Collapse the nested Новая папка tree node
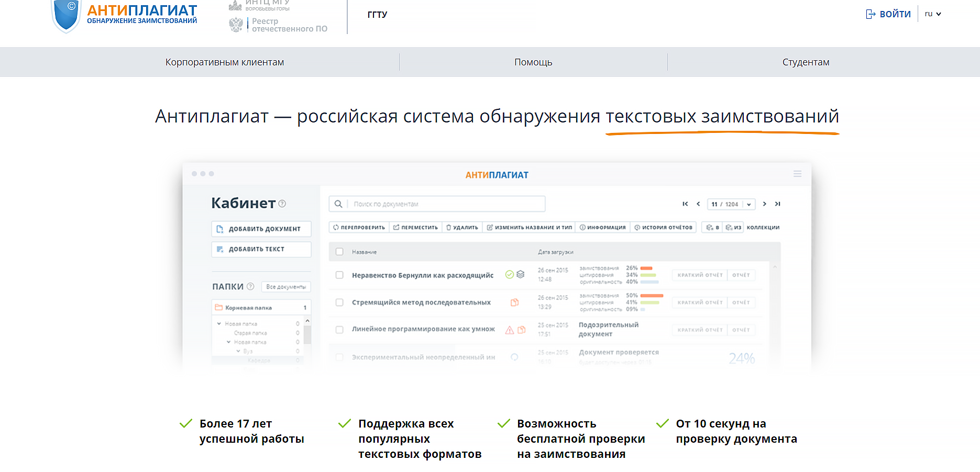Viewport: 980px width, 472px height. pyautogui.click(x=228, y=342)
